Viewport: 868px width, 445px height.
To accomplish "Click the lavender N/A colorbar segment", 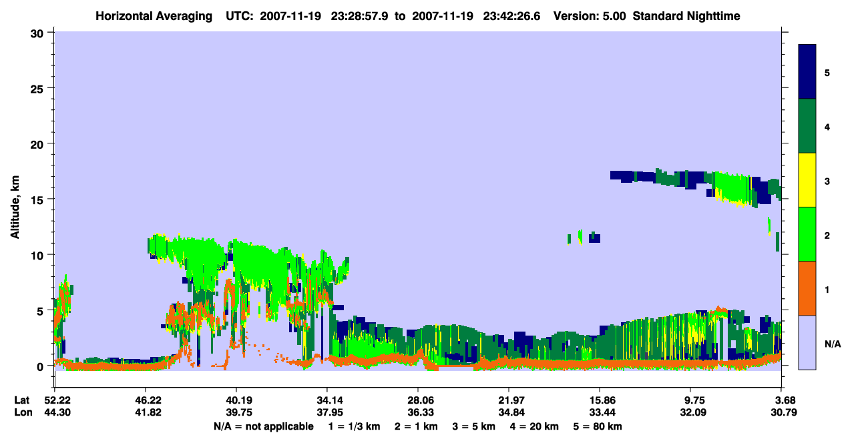I will tap(807, 342).
